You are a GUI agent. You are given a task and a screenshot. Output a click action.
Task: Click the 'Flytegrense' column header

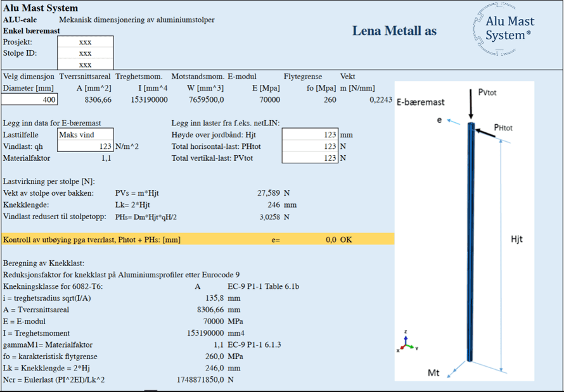(x=303, y=77)
